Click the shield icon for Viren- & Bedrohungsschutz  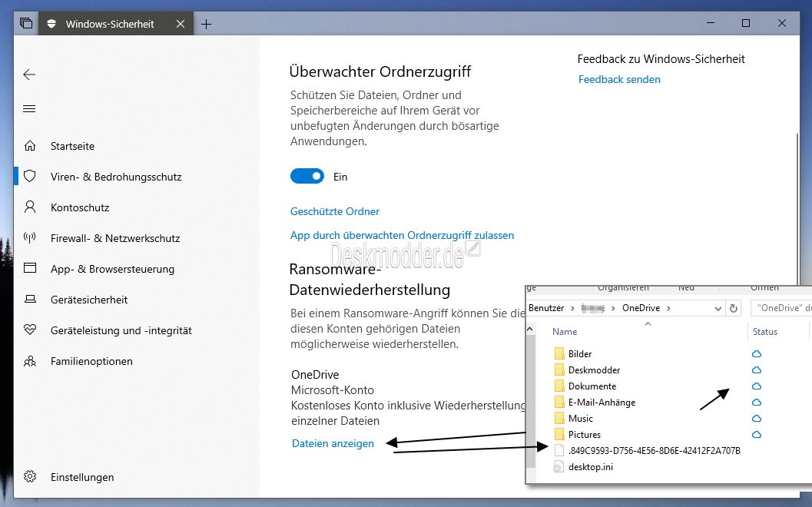click(x=30, y=176)
